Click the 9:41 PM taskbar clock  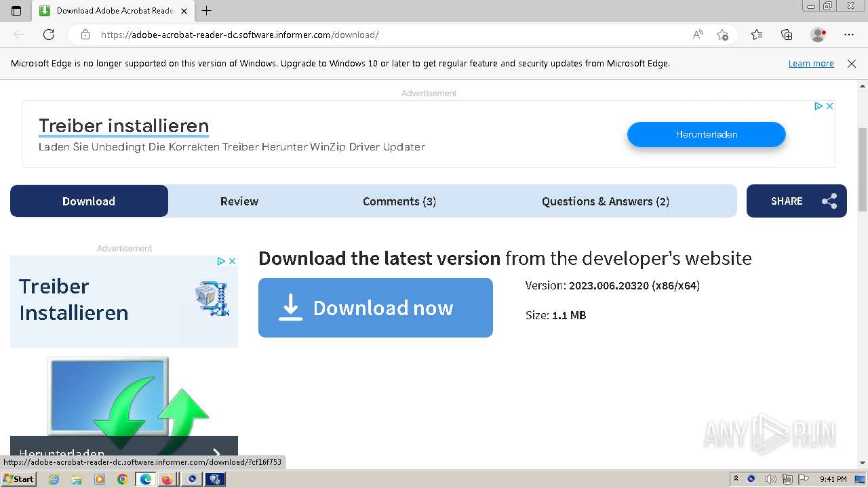point(833,479)
